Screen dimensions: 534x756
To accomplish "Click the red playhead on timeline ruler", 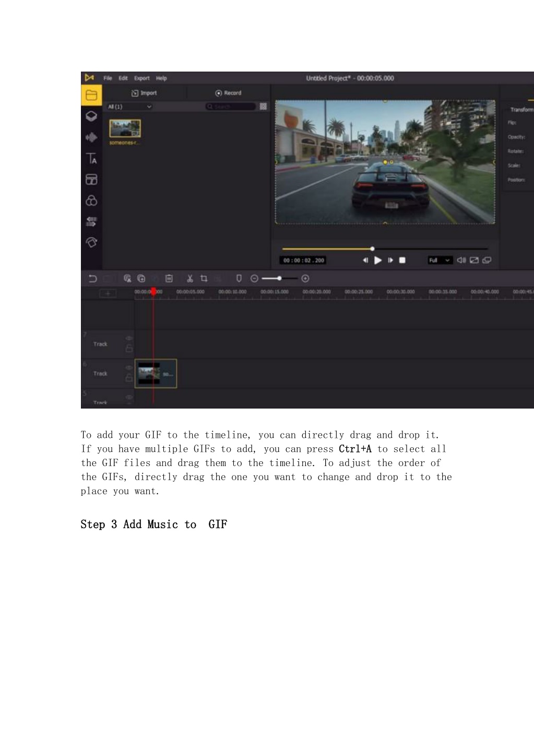I will (x=153, y=292).
